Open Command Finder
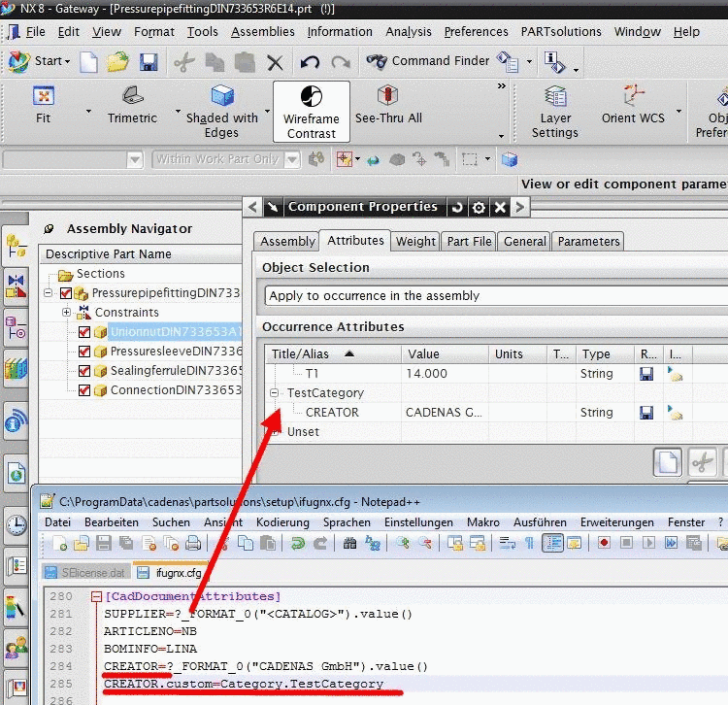The height and width of the screenshot is (705, 728). coord(428,61)
